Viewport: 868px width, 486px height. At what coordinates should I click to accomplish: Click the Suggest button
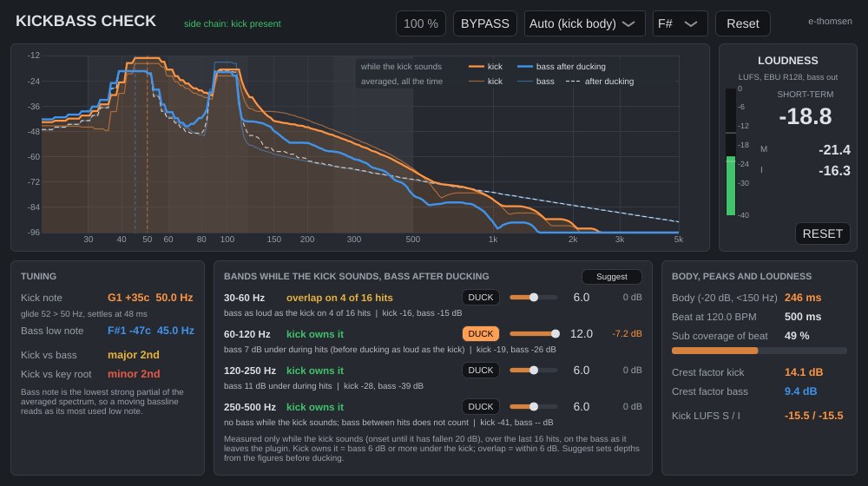612,276
